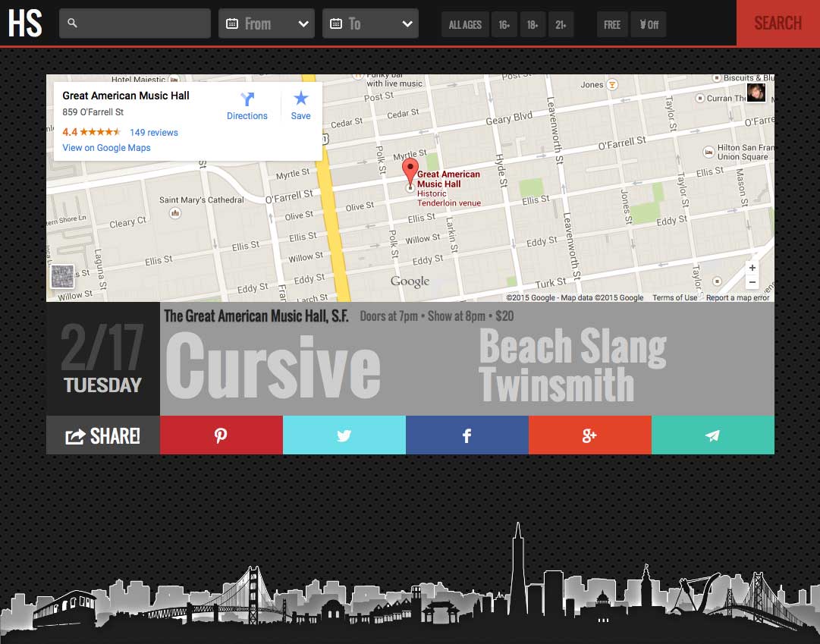The height and width of the screenshot is (644, 820).
Task: Zoom out on the map
Action: point(752,282)
